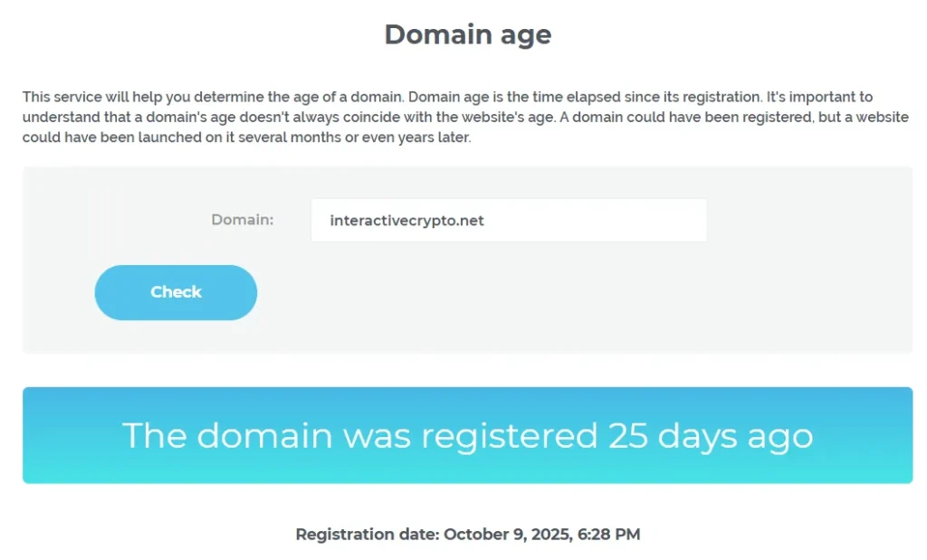Viewport: 927px width, 560px height.
Task: Focus the Domain input field
Action: pyautogui.click(x=508, y=220)
